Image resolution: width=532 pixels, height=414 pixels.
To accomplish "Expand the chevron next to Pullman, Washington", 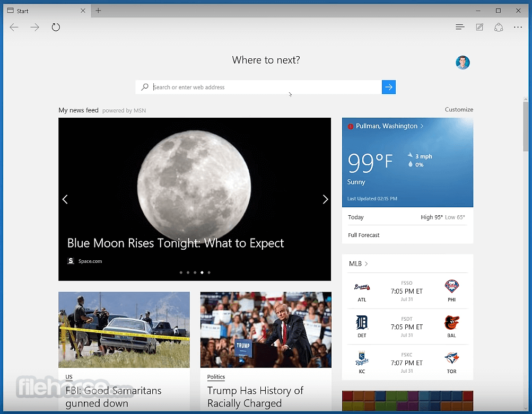I will click(422, 126).
